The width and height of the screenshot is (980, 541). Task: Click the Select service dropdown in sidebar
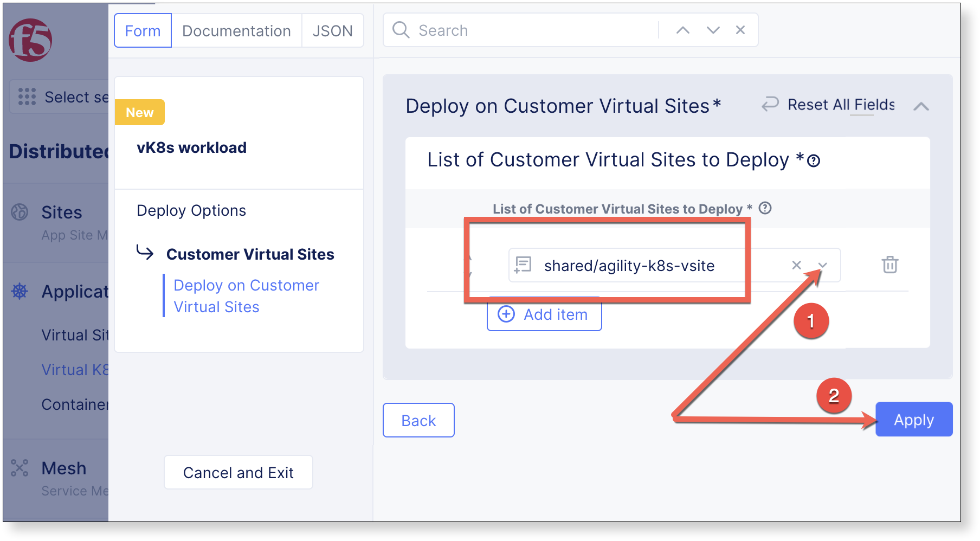pyautogui.click(x=59, y=97)
